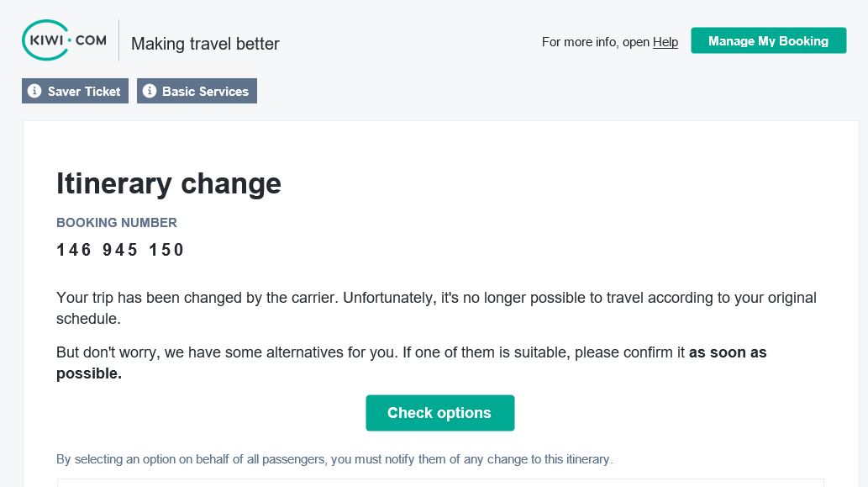Click the 'Your trip has been changed' sentence
Viewport: 868px width, 487px height.
pos(436,308)
